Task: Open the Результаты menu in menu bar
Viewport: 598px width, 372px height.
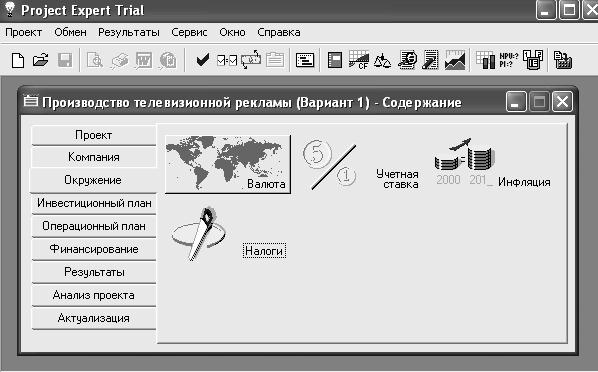Action: point(129,33)
